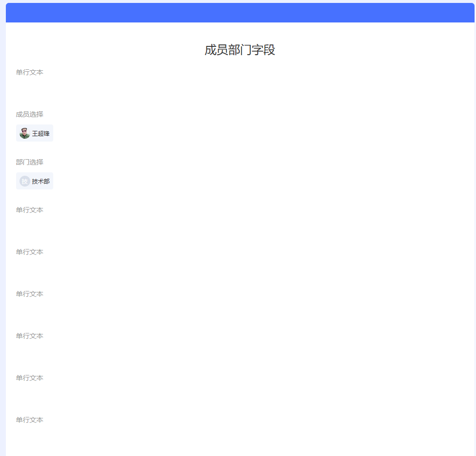Click the 成员选择 field label
Image resolution: width=476 pixels, height=456 pixels.
pyautogui.click(x=29, y=114)
